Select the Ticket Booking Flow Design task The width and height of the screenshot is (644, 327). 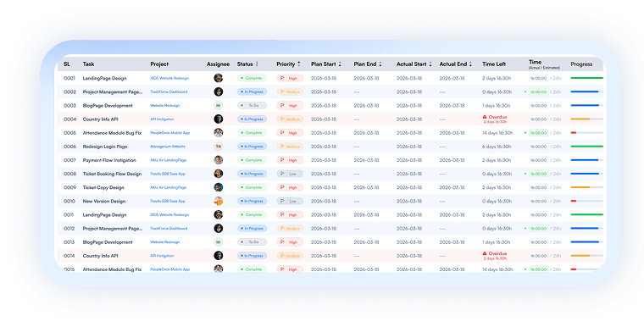(x=112, y=174)
